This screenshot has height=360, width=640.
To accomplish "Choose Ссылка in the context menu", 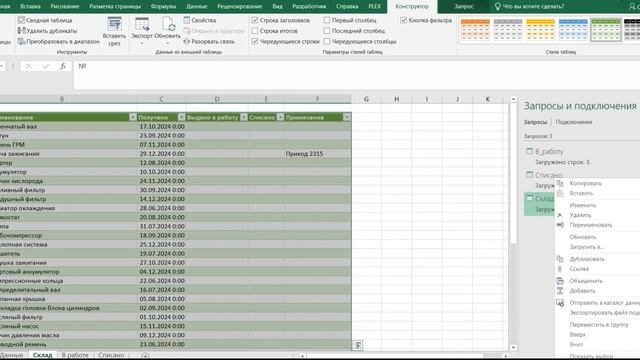I will [579, 269].
